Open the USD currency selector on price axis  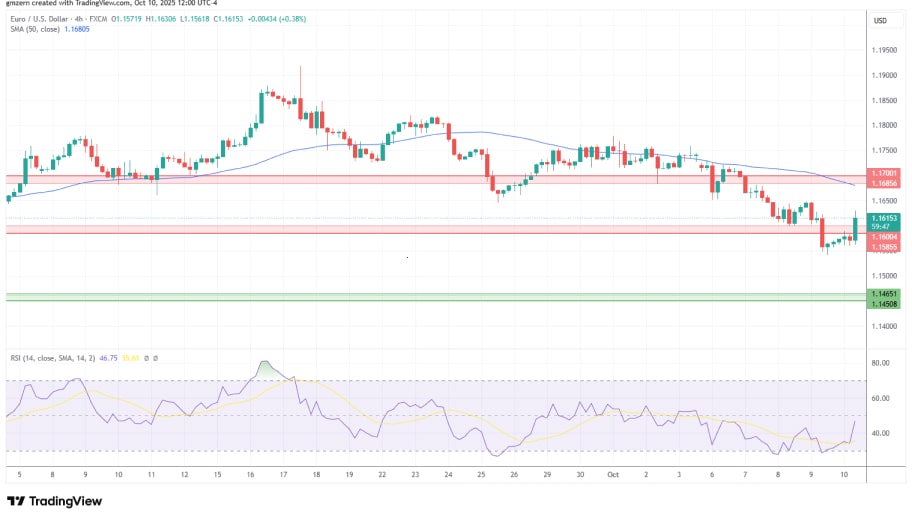tap(881, 21)
